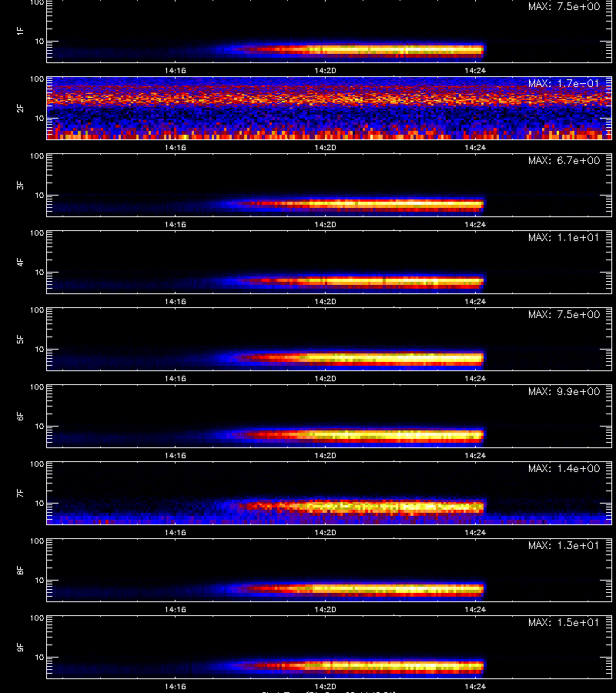Click the 100 y-axis tick label of panel 3F
The width and height of the screenshot is (616, 693).
(x=37, y=156)
